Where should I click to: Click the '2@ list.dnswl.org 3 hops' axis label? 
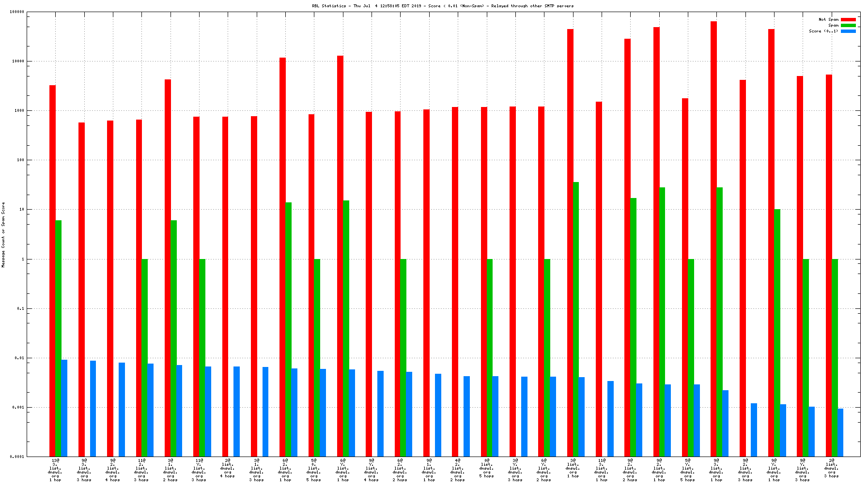coord(831,468)
